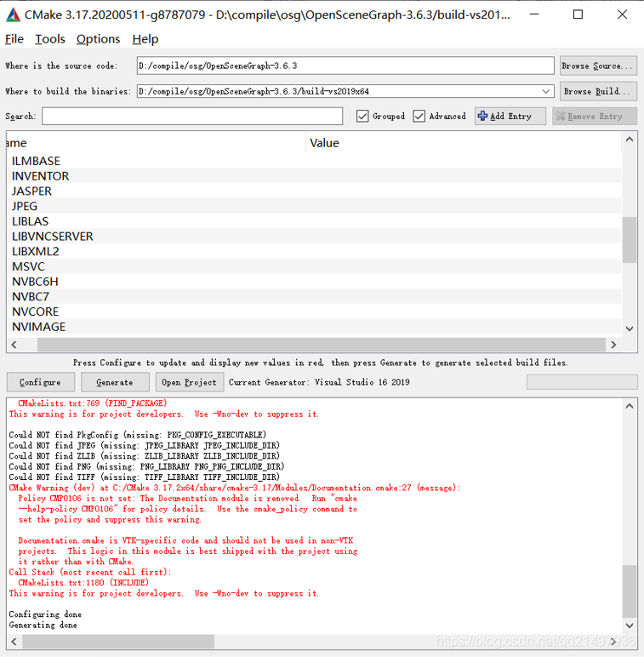Click 'Policy CMP0106 is not set' log line
Viewport: 644px width, 657px height.
point(188,498)
